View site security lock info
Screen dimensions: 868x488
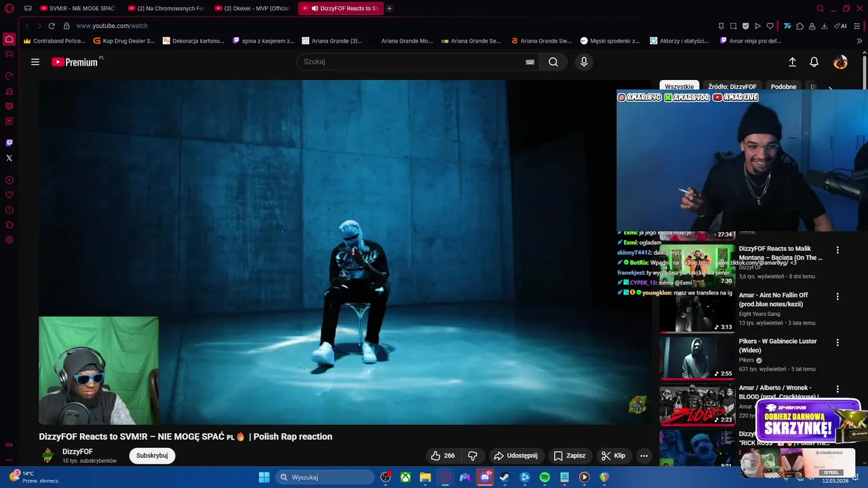[x=66, y=26]
